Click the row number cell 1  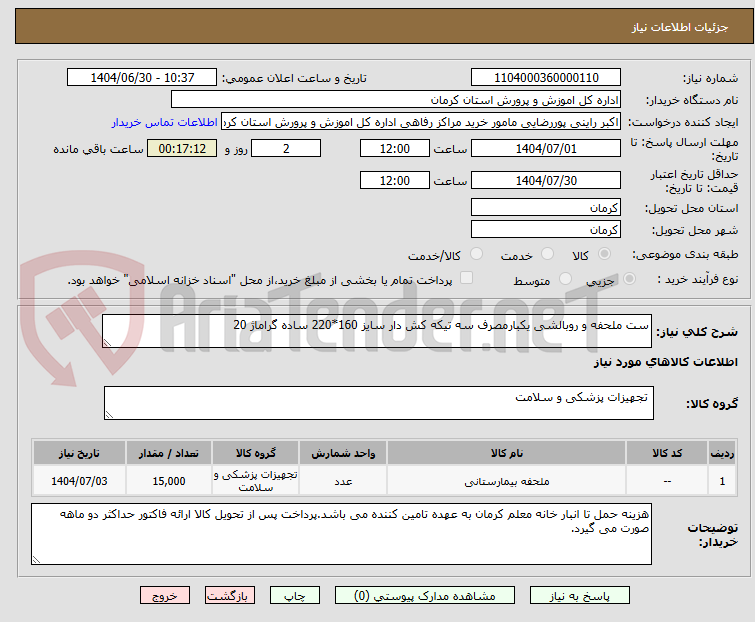click(722, 481)
